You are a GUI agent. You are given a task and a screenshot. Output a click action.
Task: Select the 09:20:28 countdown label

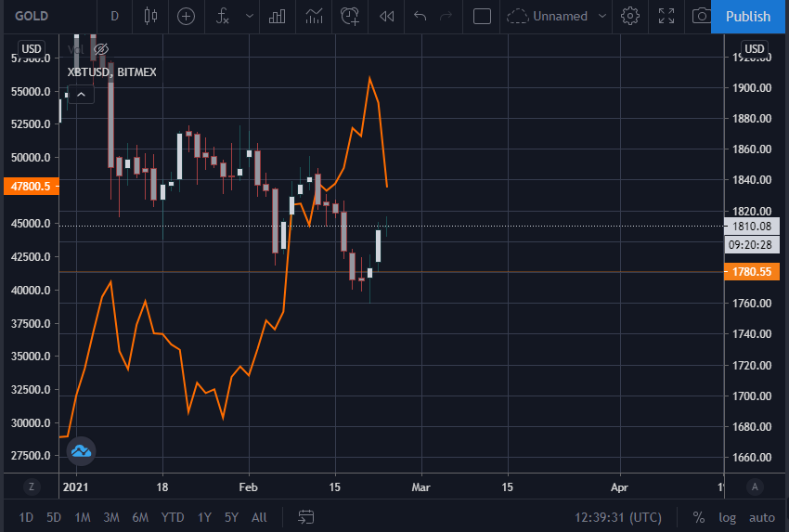(752, 244)
